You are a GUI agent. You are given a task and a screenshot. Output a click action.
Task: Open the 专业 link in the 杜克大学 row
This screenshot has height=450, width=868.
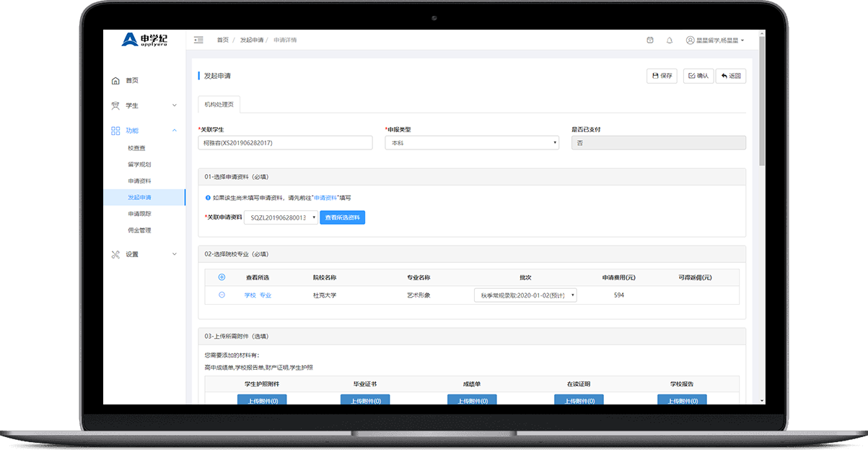coord(266,295)
